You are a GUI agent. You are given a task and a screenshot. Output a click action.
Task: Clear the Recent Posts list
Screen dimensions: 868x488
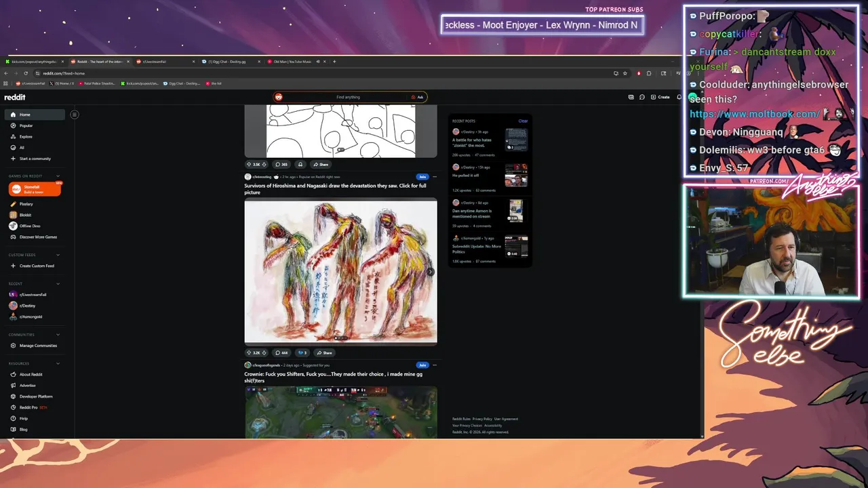(523, 121)
